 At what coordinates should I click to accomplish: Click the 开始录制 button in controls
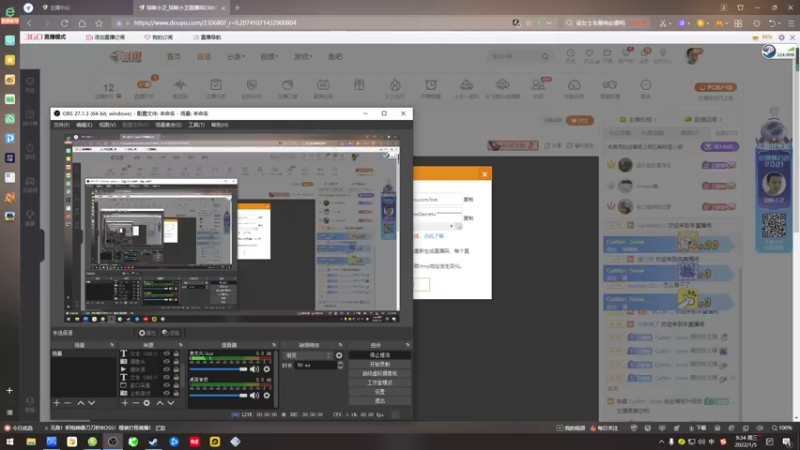[x=380, y=364]
